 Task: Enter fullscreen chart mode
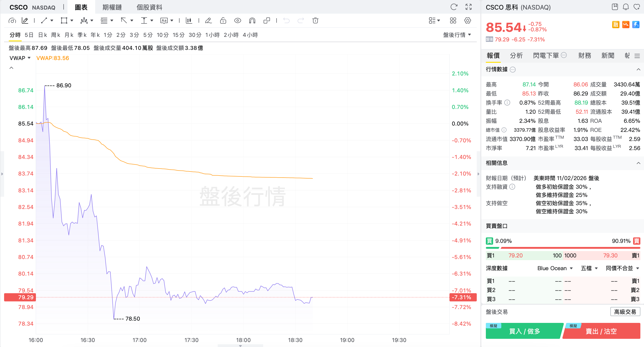pos(469,7)
